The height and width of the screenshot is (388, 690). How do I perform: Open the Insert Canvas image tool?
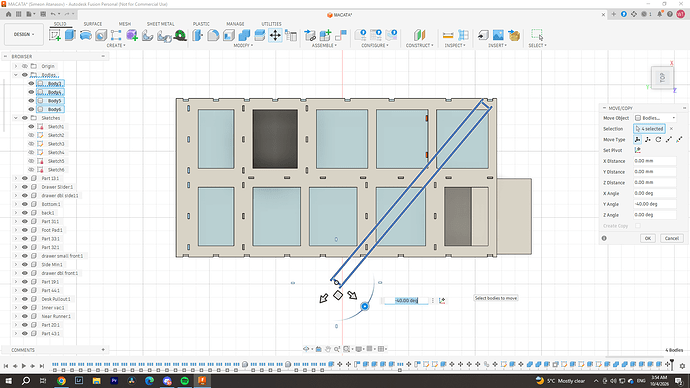pos(498,35)
